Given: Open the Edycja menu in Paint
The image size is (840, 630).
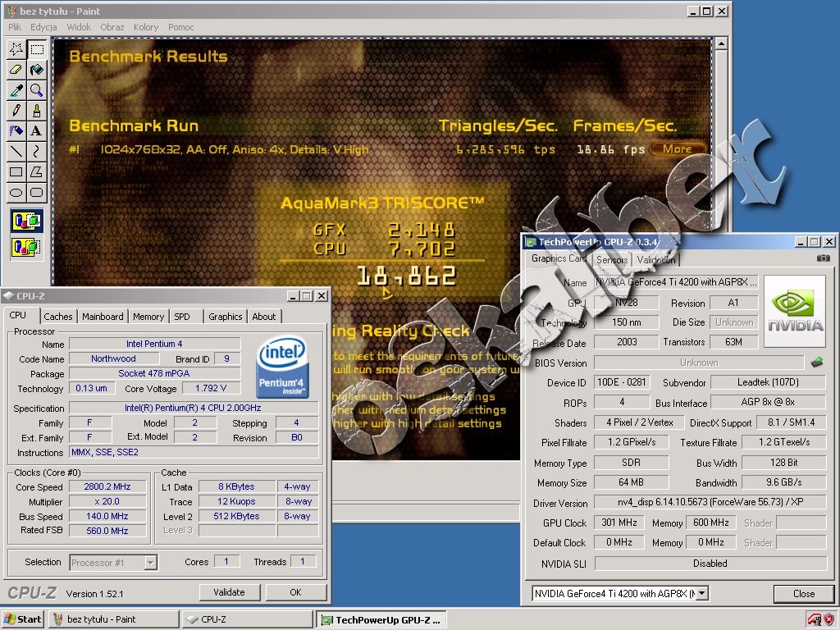Looking at the screenshot, I should coord(43,27).
